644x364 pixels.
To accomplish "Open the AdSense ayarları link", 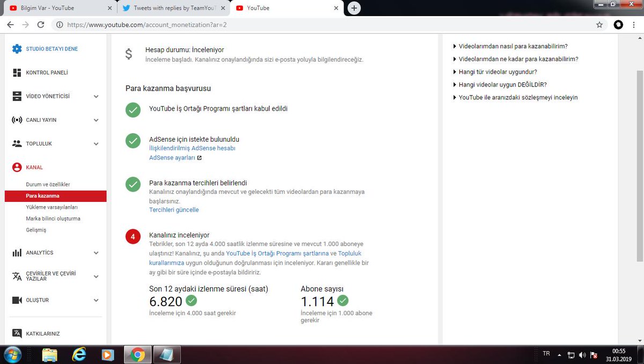I will 172,158.
